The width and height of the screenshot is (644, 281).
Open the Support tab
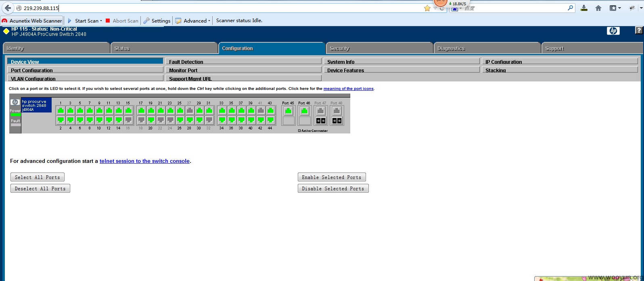[x=592, y=48]
